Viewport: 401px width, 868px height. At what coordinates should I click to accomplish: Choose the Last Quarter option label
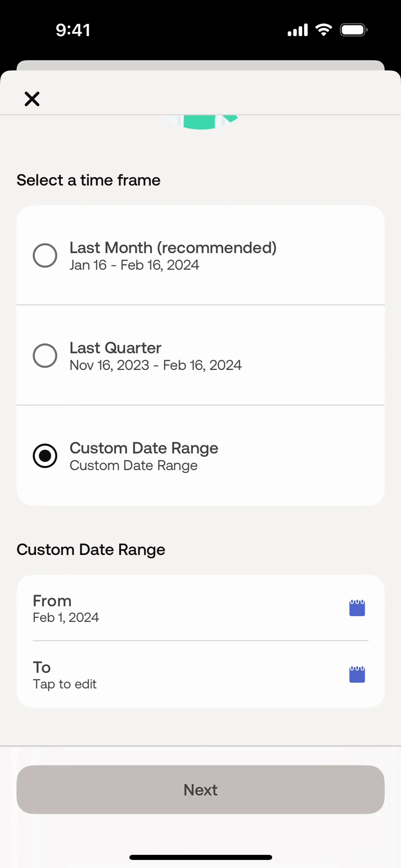click(x=115, y=348)
